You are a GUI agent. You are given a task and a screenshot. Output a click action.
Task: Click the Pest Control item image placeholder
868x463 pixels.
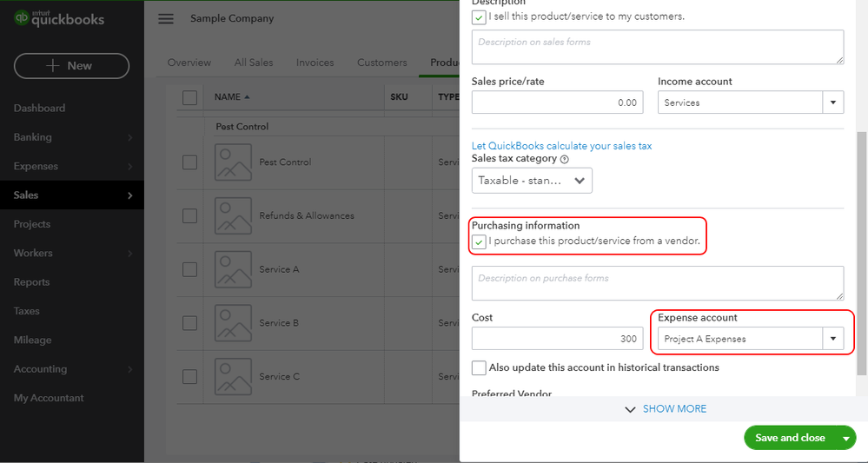pyautogui.click(x=233, y=162)
